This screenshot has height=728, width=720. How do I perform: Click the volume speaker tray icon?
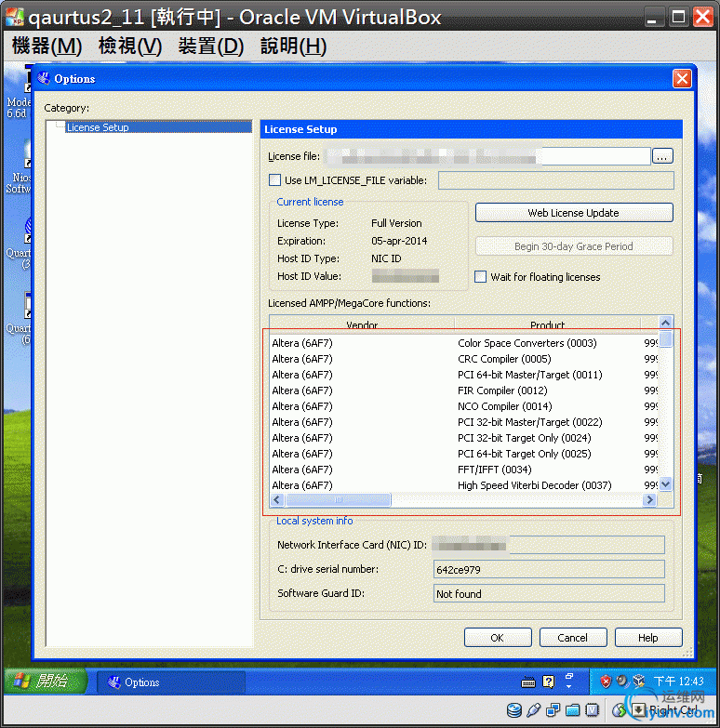[x=622, y=682]
